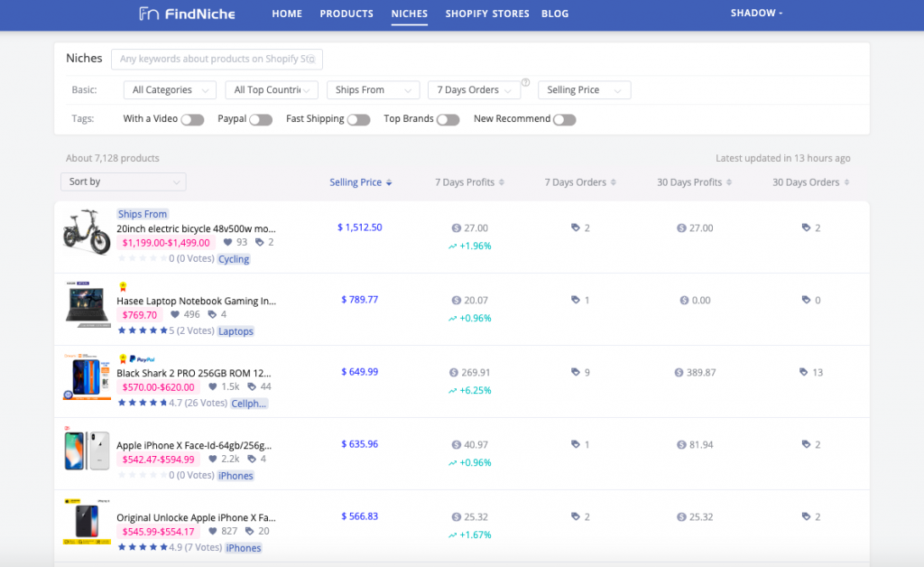Click the orders tag icon beside 44 on Black Shark
Viewport: 924px width, 567px height.
click(x=252, y=386)
